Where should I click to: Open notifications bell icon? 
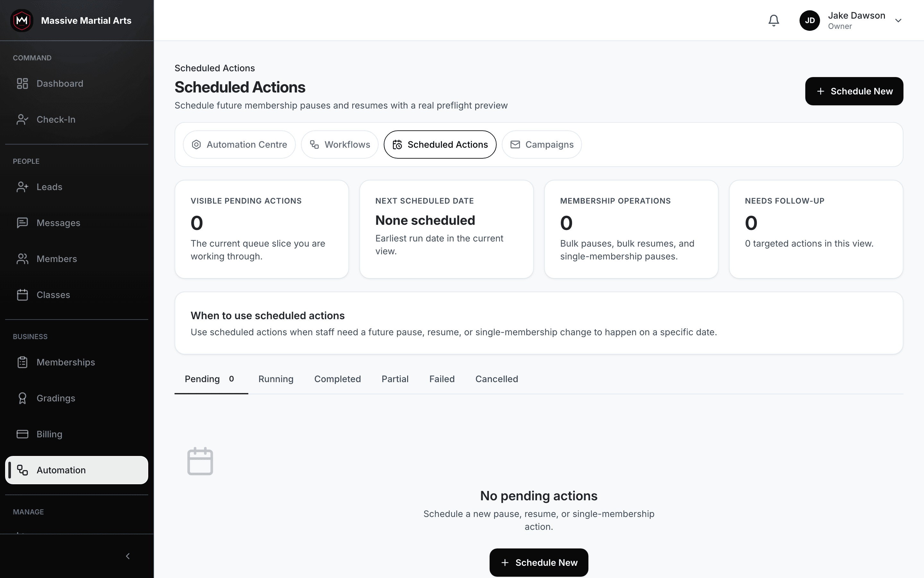(774, 20)
